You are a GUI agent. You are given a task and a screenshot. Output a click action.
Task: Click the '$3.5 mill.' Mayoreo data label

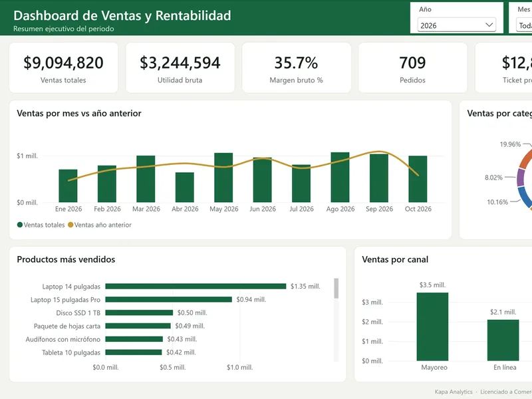[433, 285]
